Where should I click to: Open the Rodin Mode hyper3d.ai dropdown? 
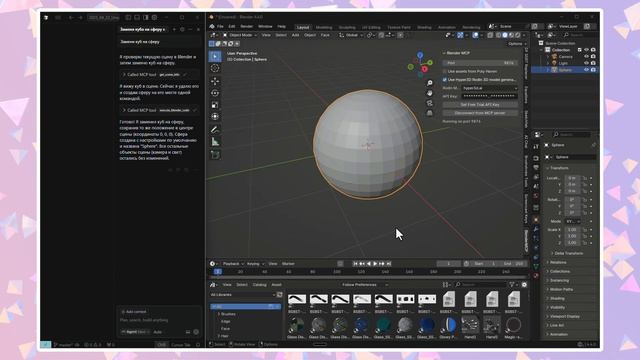click(x=489, y=88)
